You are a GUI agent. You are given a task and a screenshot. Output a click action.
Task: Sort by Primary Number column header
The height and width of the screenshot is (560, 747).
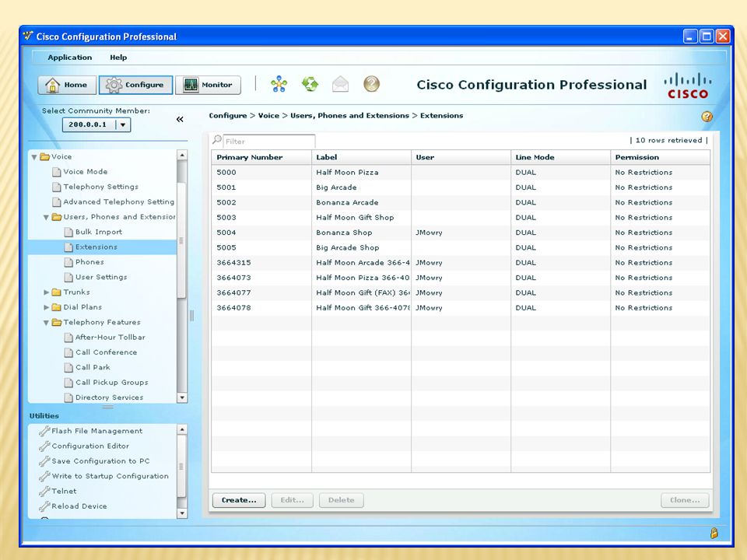point(261,157)
